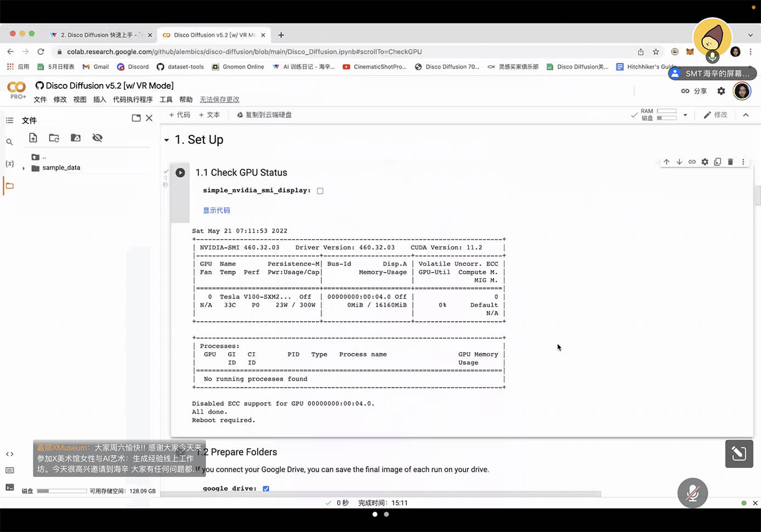Image resolution: width=761 pixels, height=532 pixels.
Task: Click the 显示代码 link
Action: [217, 211]
